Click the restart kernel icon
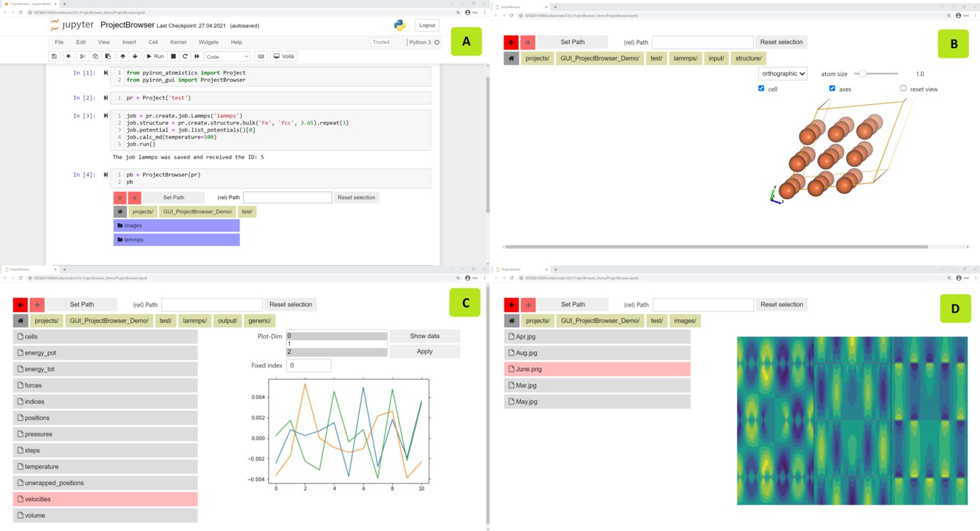The height and width of the screenshot is (531, 980). [185, 56]
